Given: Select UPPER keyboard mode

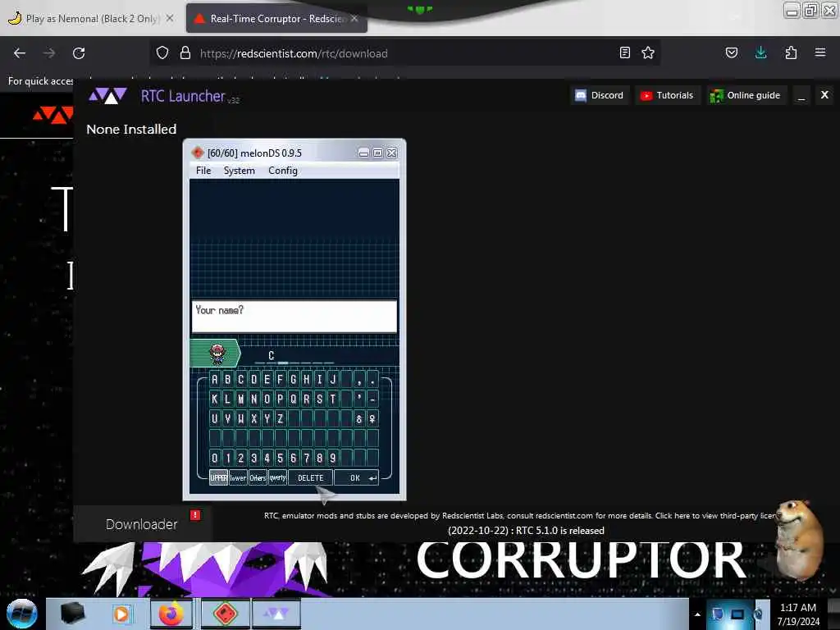Looking at the screenshot, I should (218, 477).
